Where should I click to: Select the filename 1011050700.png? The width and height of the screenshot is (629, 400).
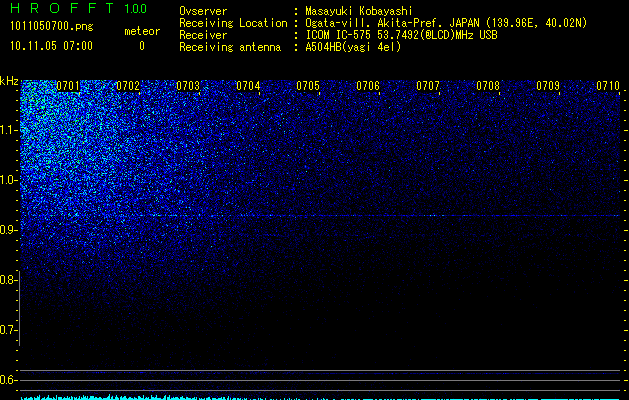click(x=52, y=27)
